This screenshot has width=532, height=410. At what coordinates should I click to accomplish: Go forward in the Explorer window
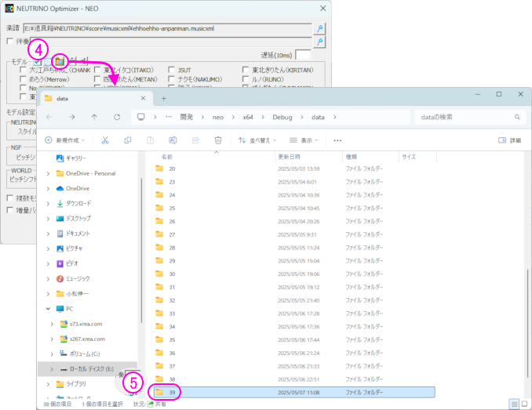(x=72, y=118)
